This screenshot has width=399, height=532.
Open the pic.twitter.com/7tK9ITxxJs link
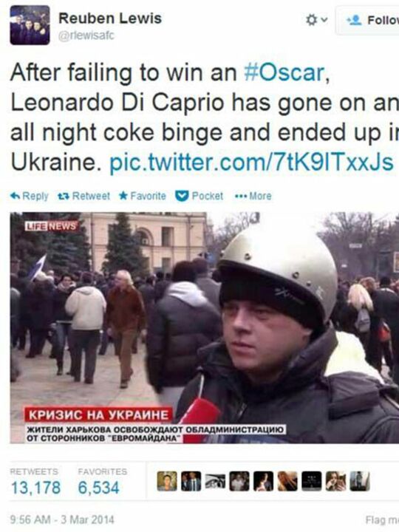click(x=251, y=163)
